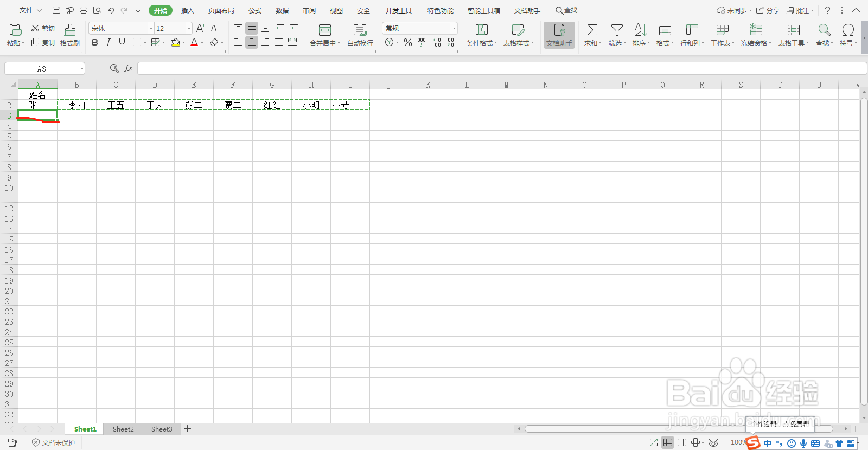The height and width of the screenshot is (450, 868).
Task: Click the Merge and Center icon
Action: 325,30
